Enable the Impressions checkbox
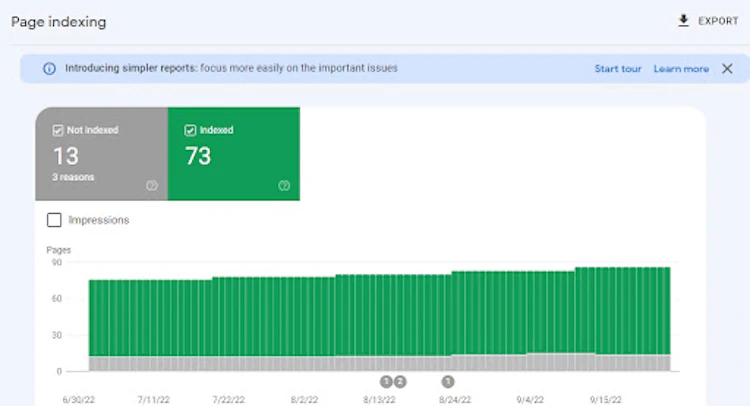The width and height of the screenshot is (750, 406). [x=54, y=220]
